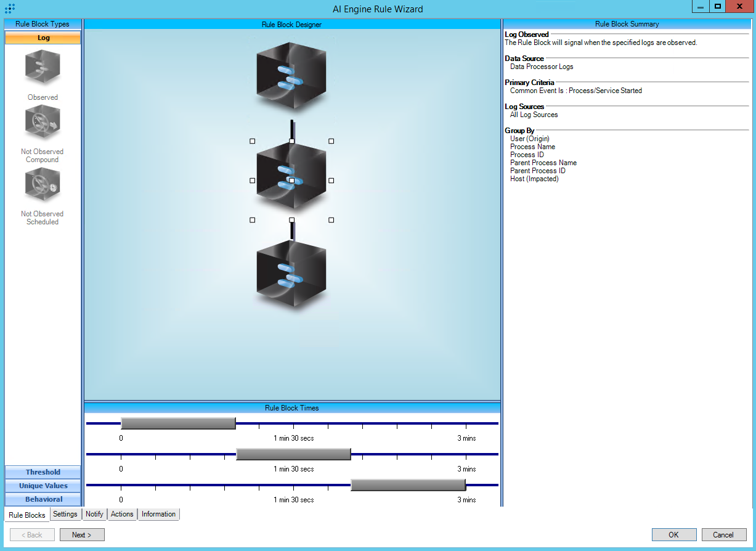The height and width of the screenshot is (551, 756).
Task: Switch to the Settings tab
Action: 65,514
